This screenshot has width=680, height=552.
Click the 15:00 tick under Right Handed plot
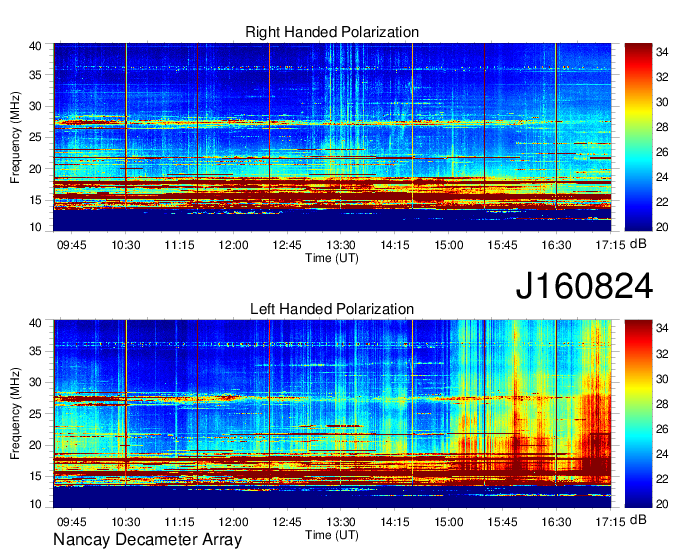tap(448, 245)
